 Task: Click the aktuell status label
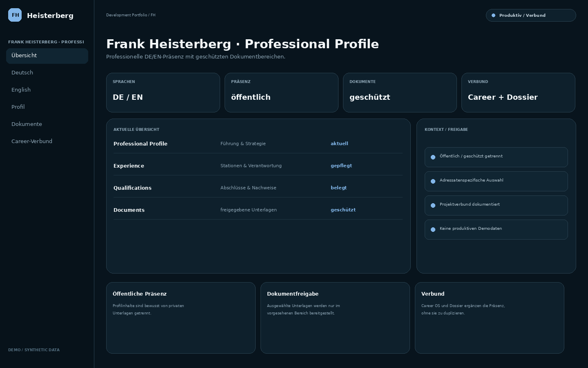tap(339, 144)
